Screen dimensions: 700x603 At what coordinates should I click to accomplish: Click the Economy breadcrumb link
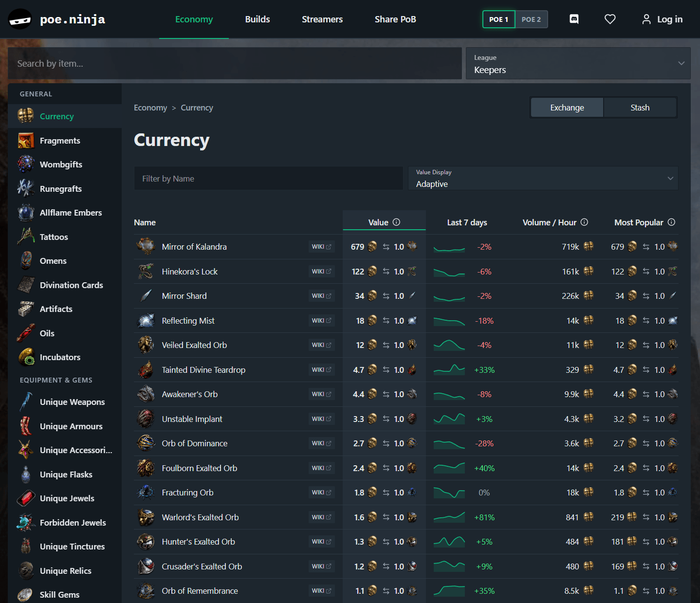(x=150, y=108)
